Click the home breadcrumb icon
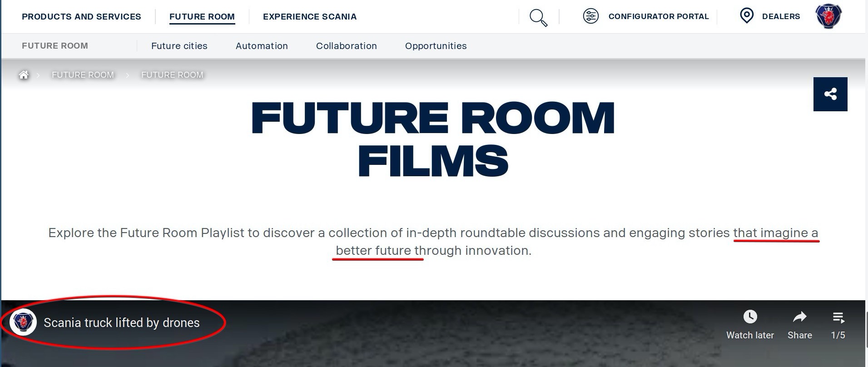This screenshot has width=868, height=367. (24, 75)
